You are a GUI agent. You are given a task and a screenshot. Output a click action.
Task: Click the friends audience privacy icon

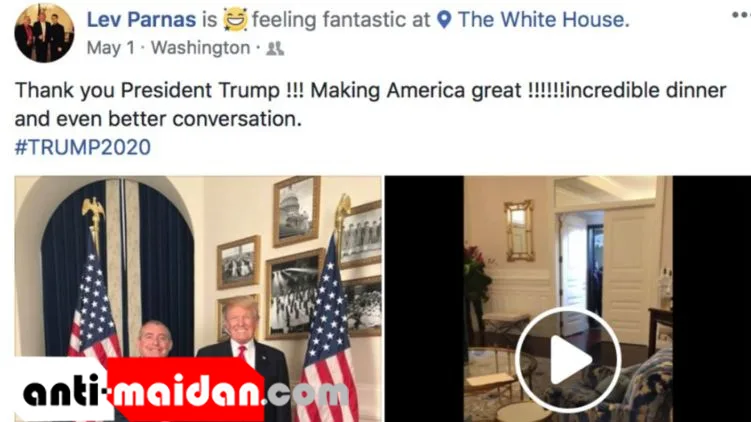pyautogui.click(x=275, y=48)
